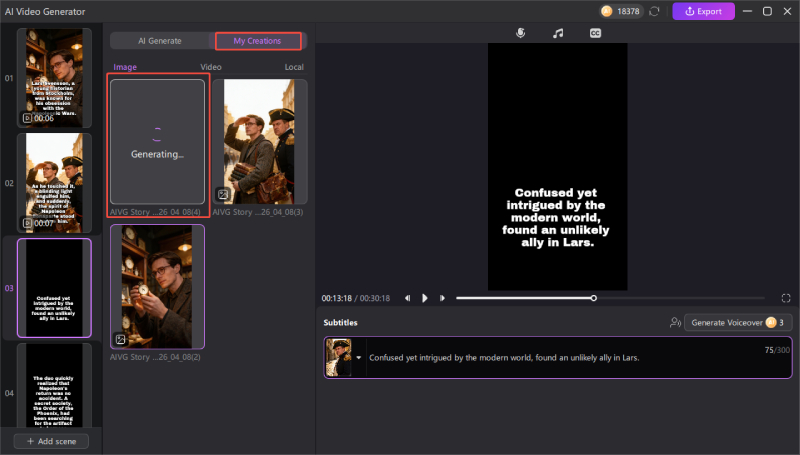Click the voice selection icon beside Generate Voiceover
Viewport: 800px width, 455px height.
point(675,323)
